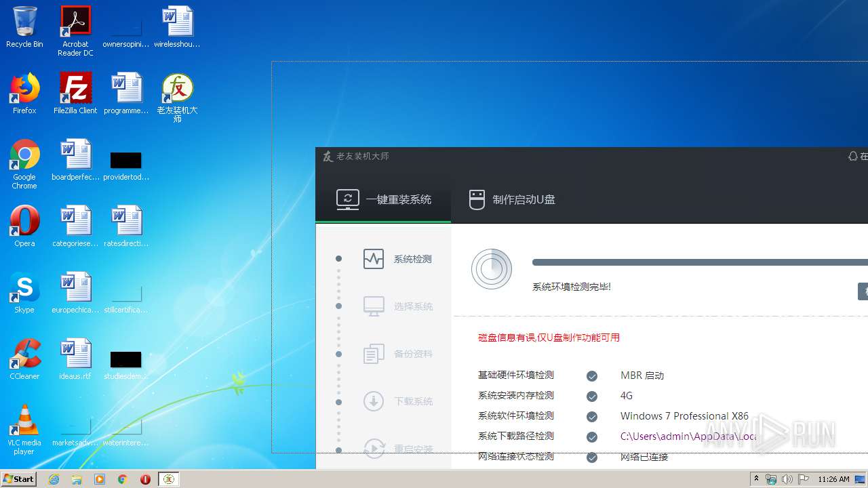The image size is (868, 488).
Task: Click Windows 7 Professional X86 value
Action: click(x=684, y=416)
